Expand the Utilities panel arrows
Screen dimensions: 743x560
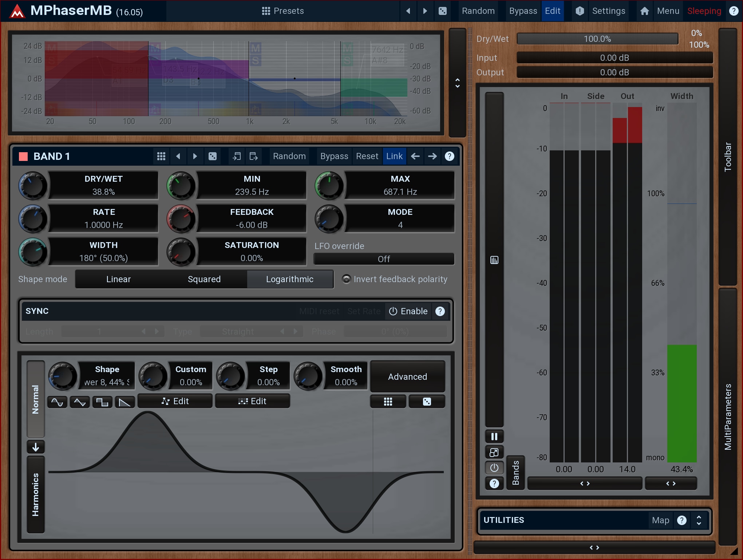(x=699, y=520)
